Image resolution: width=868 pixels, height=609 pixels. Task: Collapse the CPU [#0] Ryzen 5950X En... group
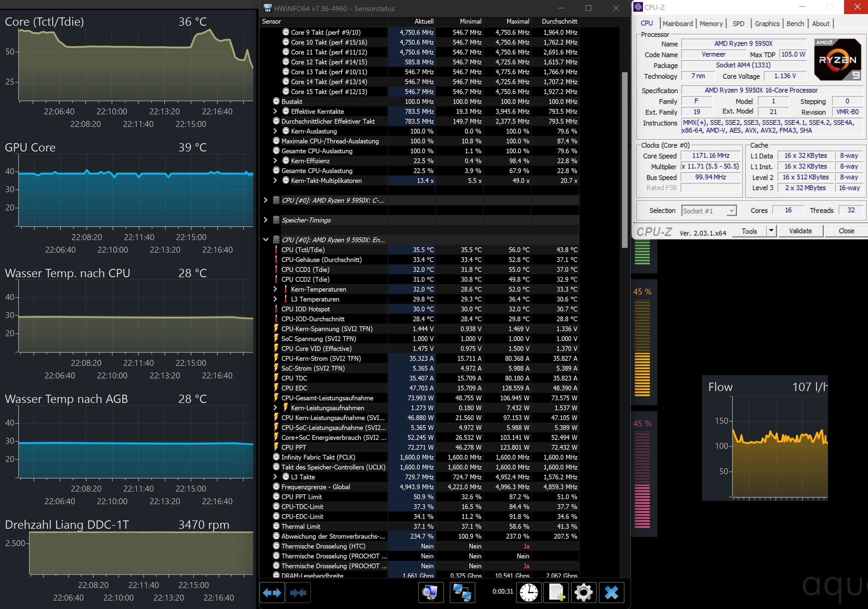pyautogui.click(x=265, y=240)
